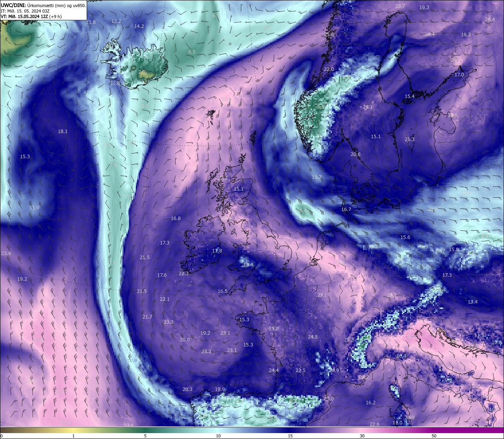Click the map value 13.2

coord(116,21)
